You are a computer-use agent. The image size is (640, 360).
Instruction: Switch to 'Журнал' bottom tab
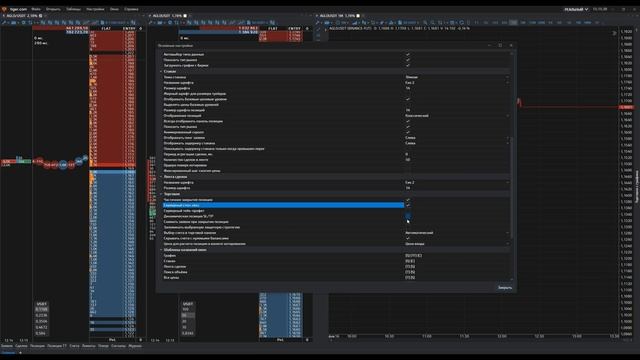(x=135, y=346)
